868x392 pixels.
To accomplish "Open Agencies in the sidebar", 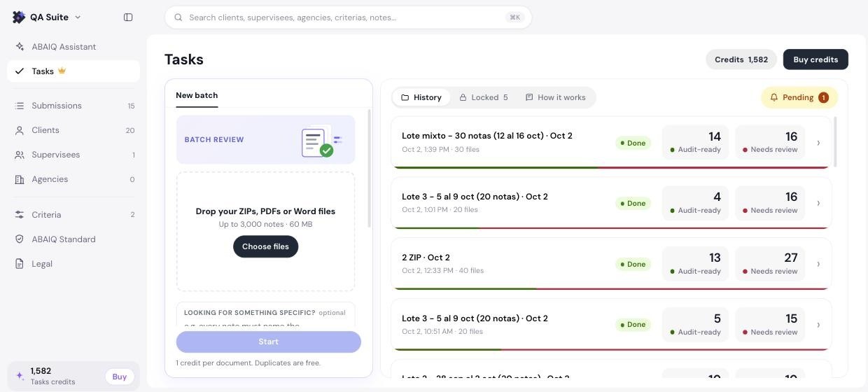I will point(73,179).
